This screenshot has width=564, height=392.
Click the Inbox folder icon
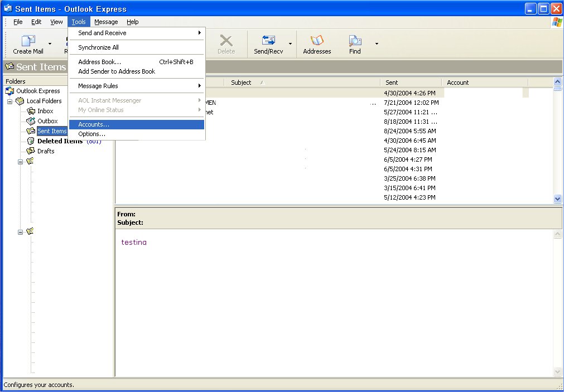pyautogui.click(x=31, y=111)
